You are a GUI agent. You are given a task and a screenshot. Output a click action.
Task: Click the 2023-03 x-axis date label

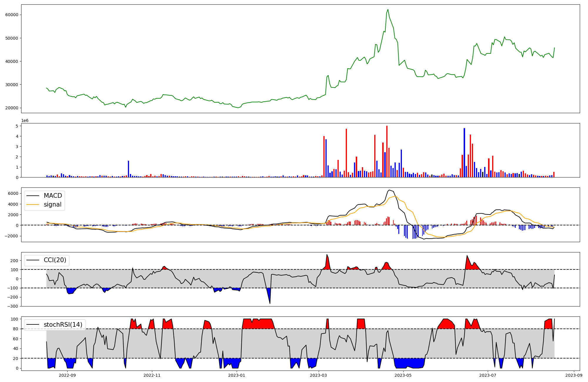[318, 375]
